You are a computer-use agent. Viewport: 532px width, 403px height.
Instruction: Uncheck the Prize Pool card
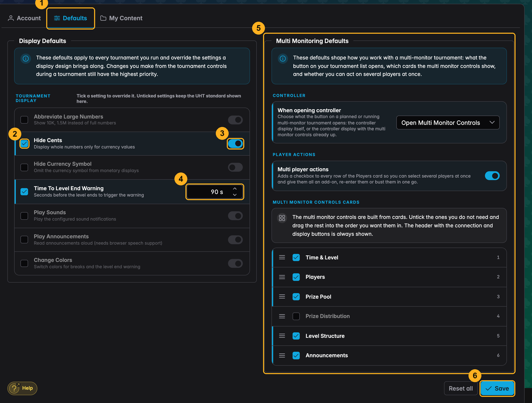tap(296, 296)
